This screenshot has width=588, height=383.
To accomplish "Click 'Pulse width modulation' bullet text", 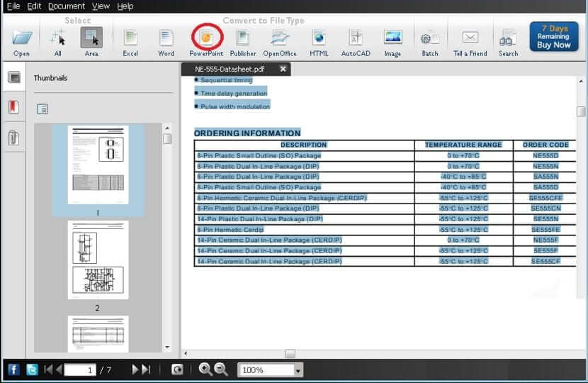I will [x=235, y=106].
